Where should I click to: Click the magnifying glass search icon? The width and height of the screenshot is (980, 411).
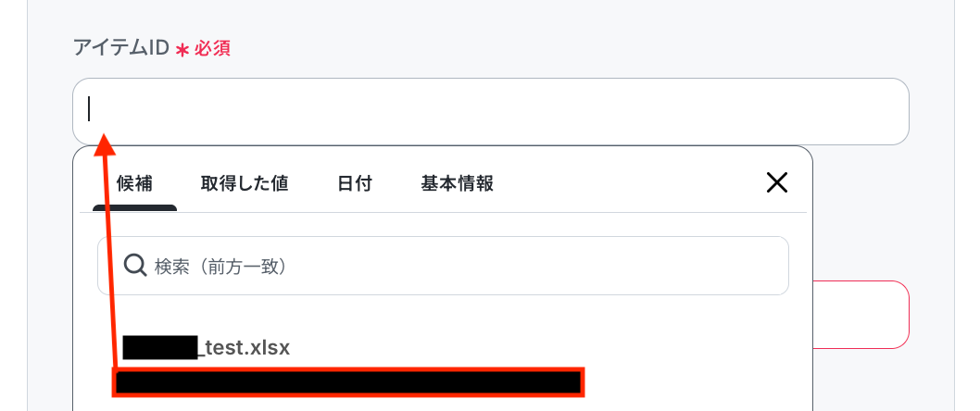tap(134, 266)
